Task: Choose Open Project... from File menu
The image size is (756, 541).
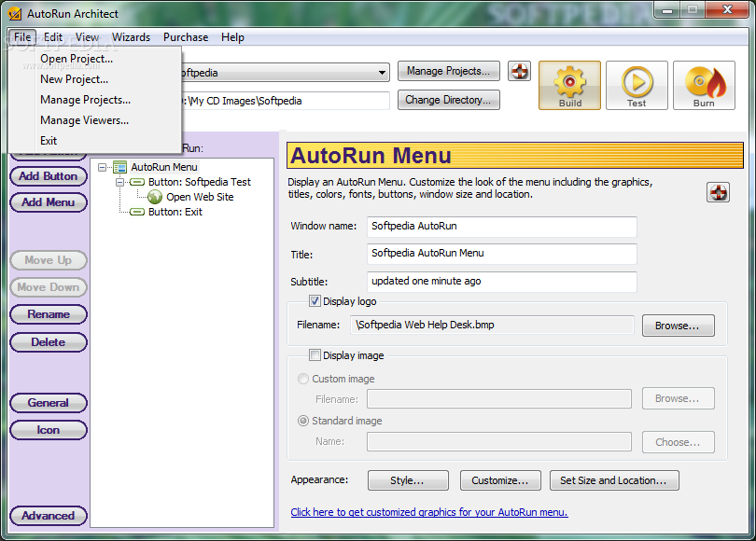Action: (x=94, y=59)
